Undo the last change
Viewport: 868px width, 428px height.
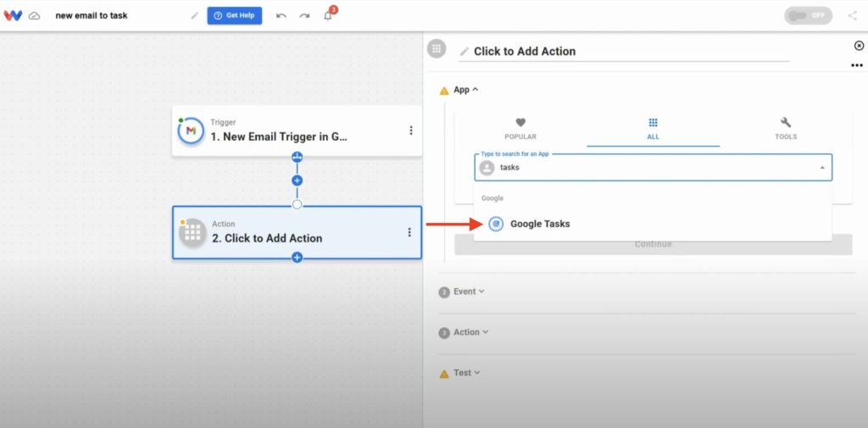281,15
